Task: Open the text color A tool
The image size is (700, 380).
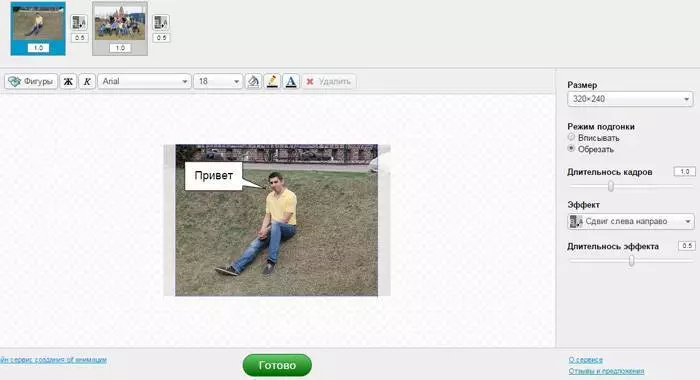Action: [x=291, y=81]
